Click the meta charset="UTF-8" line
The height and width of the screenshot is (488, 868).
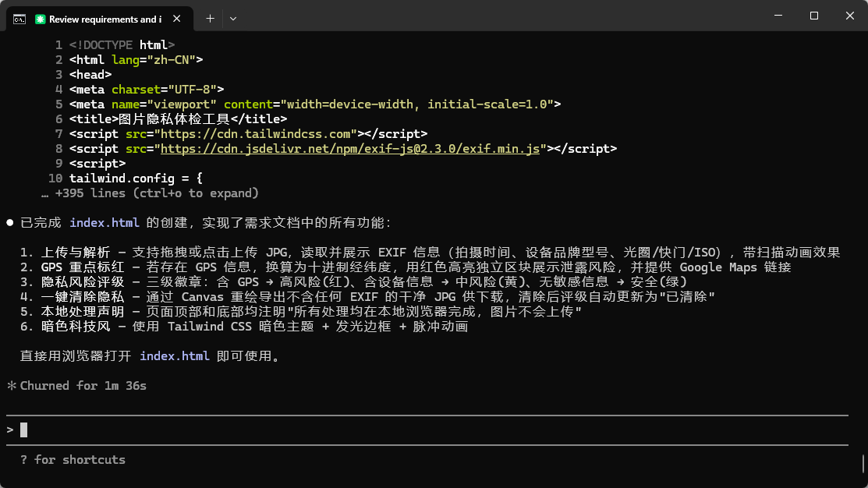coord(147,89)
